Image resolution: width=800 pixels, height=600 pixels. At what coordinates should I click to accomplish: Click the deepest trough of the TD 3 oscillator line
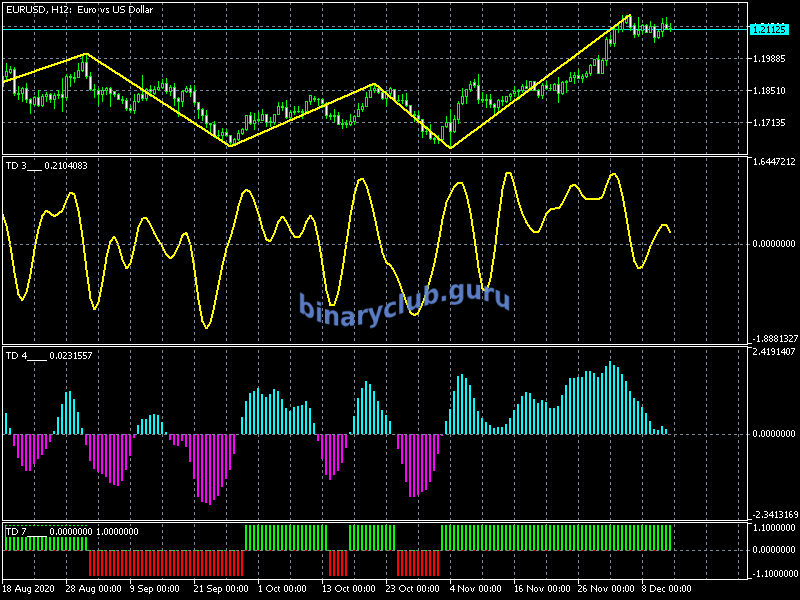(x=206, y=326)
